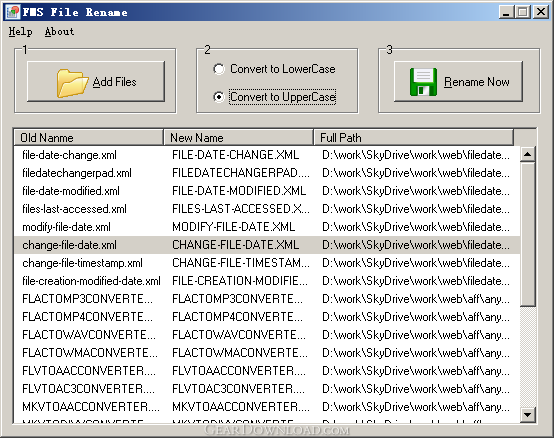
Task: Select the modify-file-date.xml row
Action: 267,227
